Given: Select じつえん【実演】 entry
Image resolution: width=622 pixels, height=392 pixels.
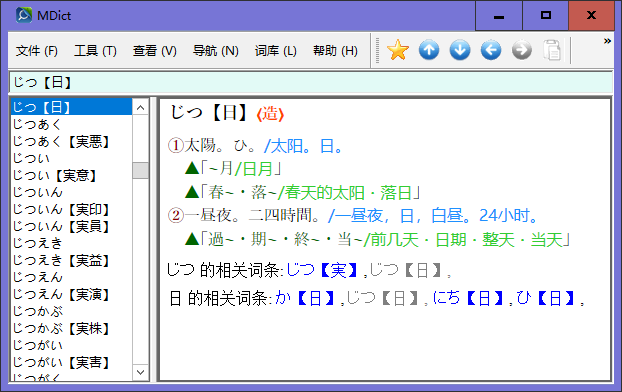Looking at the screenshot, I should [71, 294].
